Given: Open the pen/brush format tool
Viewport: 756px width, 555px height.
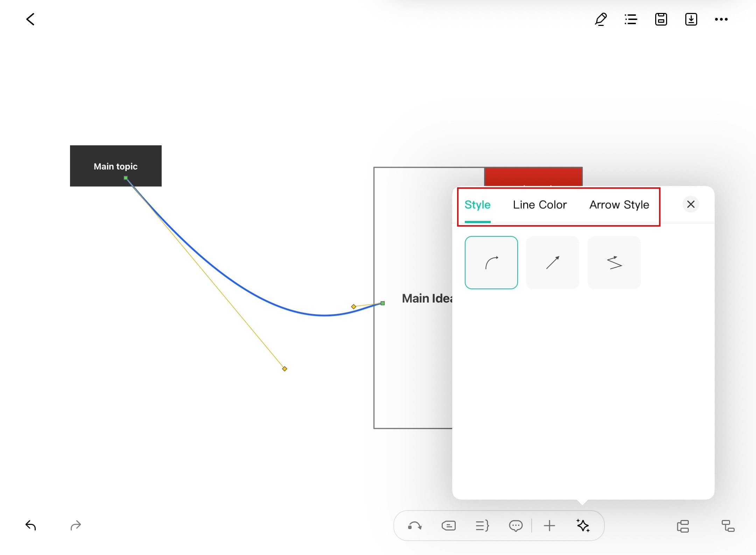Looking at the screenshot, I should 601,19.
